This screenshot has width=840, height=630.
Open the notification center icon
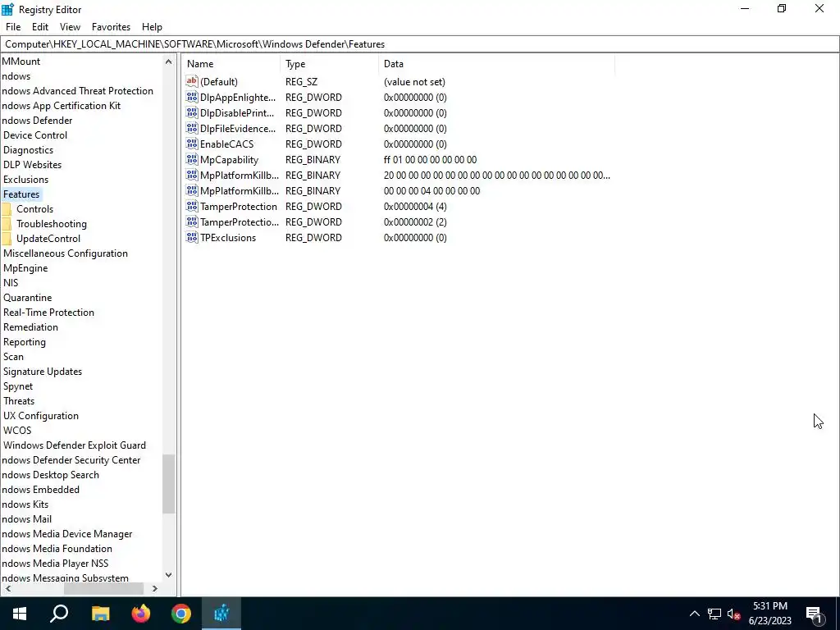[814, 614]
